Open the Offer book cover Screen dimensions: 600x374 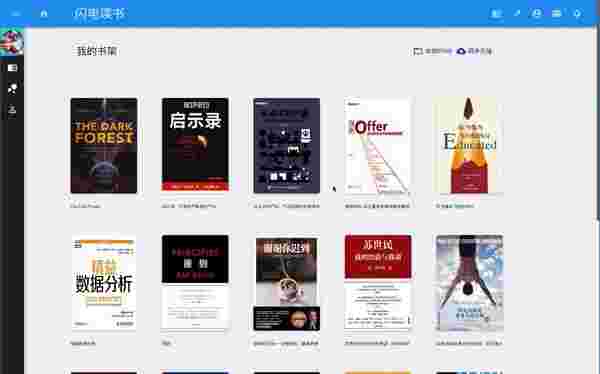tap(378, 145)
